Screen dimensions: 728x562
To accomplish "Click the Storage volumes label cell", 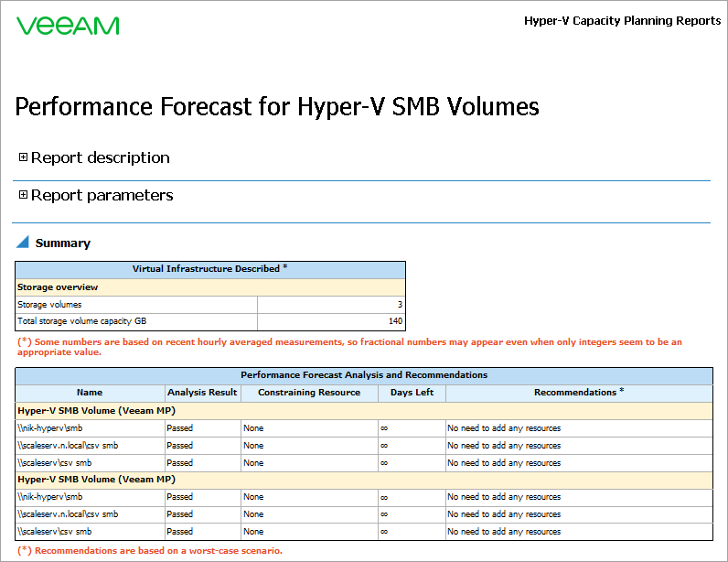I will pos(136,305).
